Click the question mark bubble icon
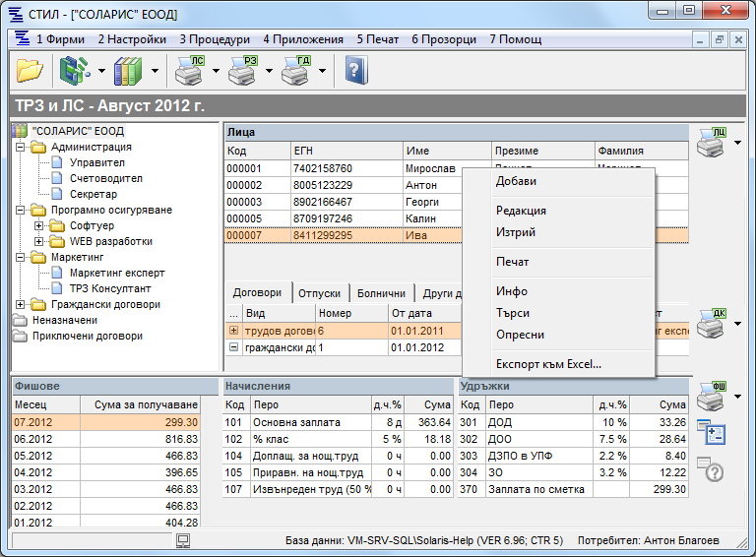This screenshot has height=557, width=756. click(711, 469)
